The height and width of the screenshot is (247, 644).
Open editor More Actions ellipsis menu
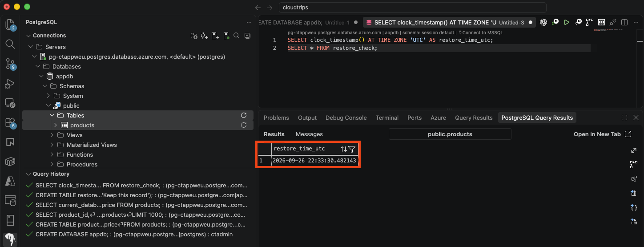coord(636,22)
